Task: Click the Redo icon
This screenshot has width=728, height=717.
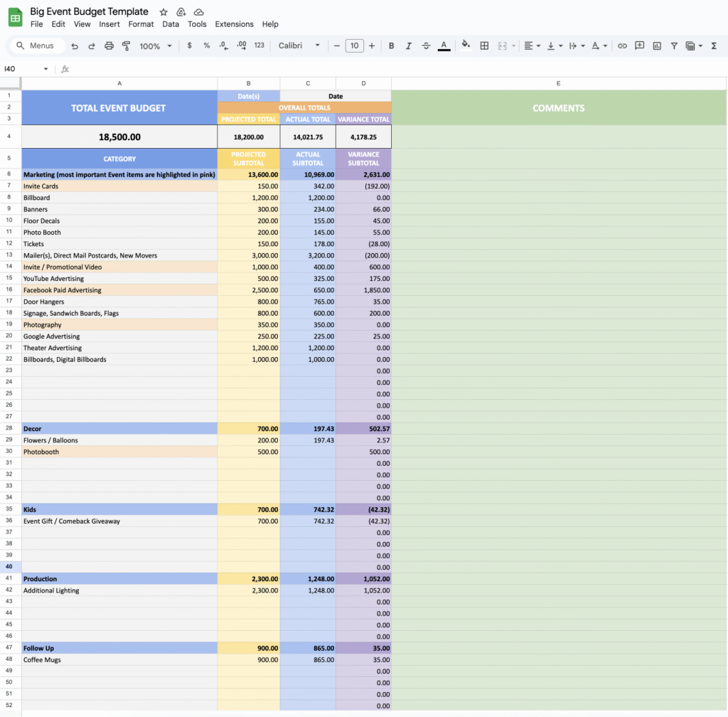Action: [92, 46]
